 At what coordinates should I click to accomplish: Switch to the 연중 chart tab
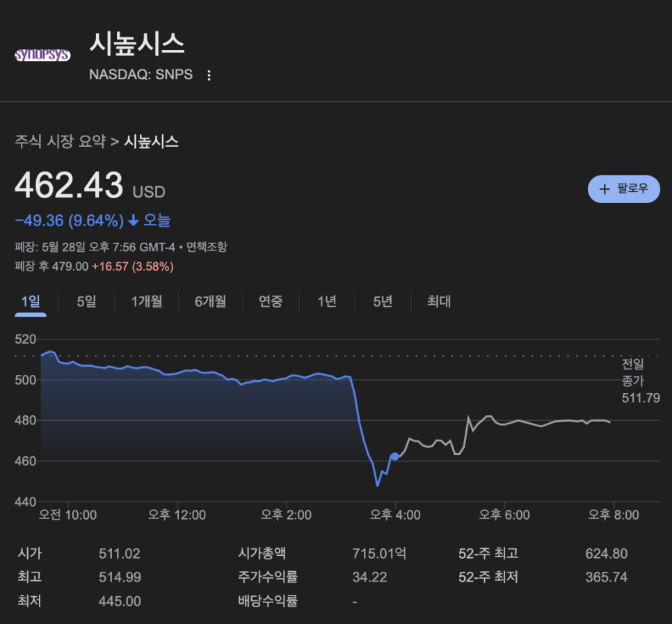271,301
